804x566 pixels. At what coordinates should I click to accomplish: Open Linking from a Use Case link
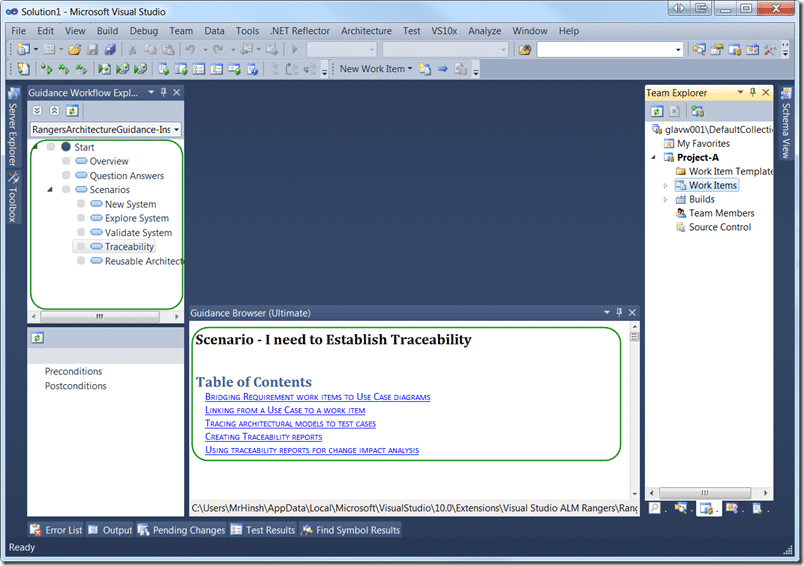point(285,410)
